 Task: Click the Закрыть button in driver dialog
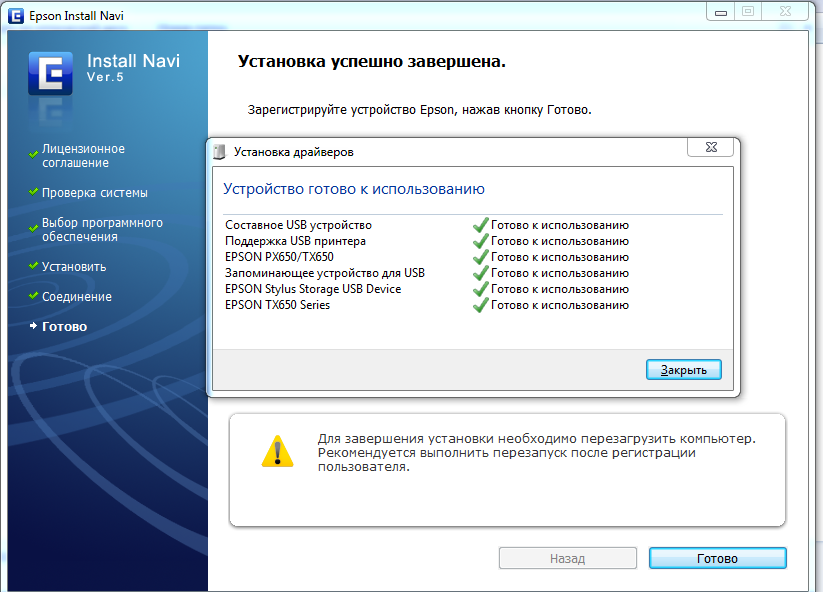(683, 370)
